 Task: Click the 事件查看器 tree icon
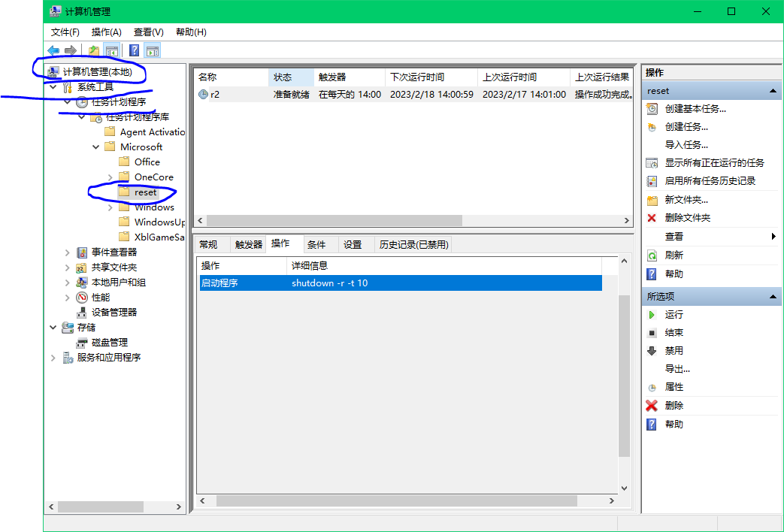tap(82, 252)
